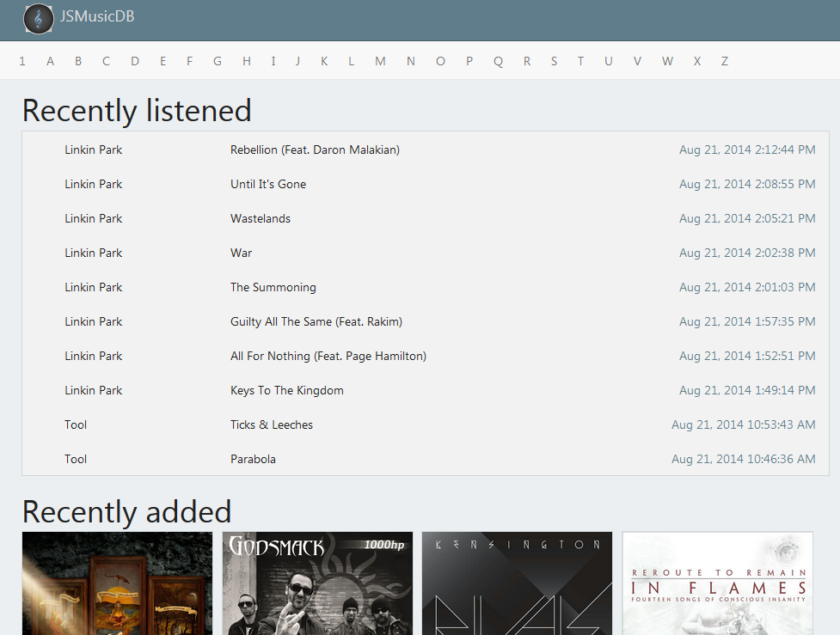Click Linkin Park artist in War row
Screen dimensions: 840x635
(93, 253)
